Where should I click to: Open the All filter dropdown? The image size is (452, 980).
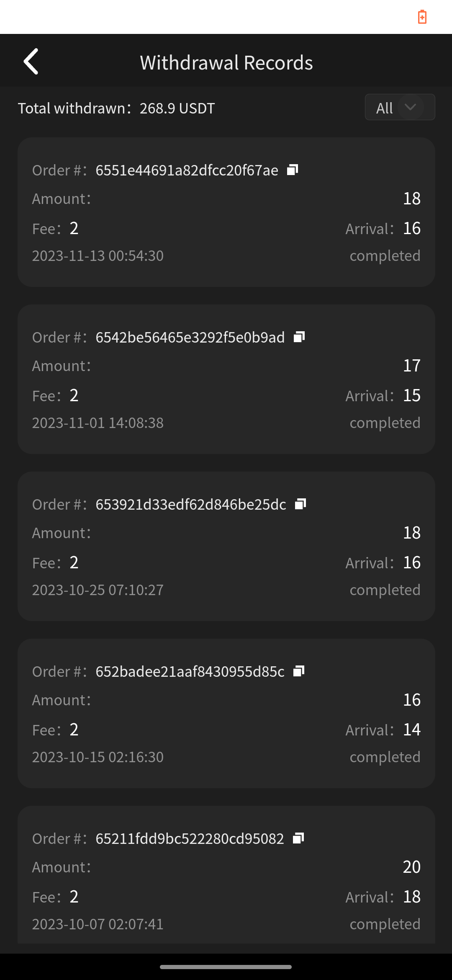[400, 107]
